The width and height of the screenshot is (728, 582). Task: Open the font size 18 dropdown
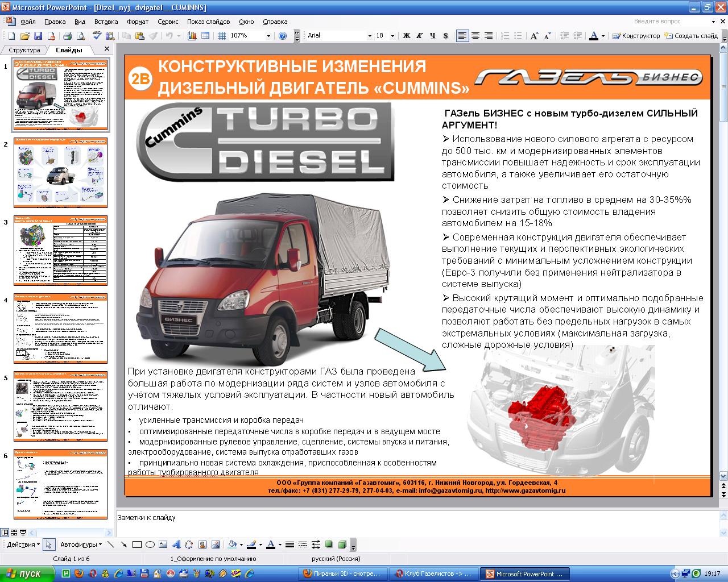coord(392,36)
